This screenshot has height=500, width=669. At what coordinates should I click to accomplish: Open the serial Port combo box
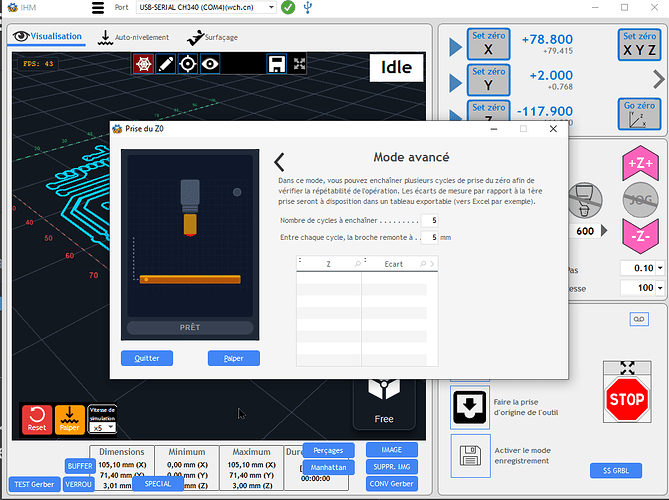point(206,7)
